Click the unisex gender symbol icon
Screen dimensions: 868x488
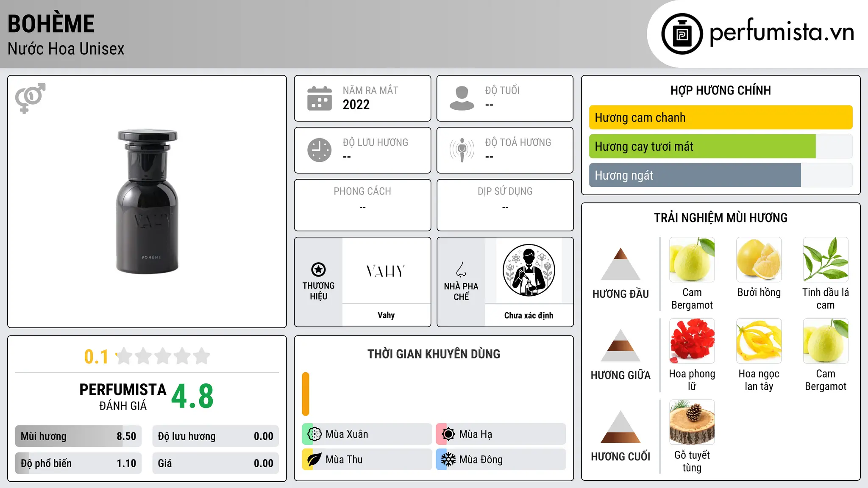(30, 98)
